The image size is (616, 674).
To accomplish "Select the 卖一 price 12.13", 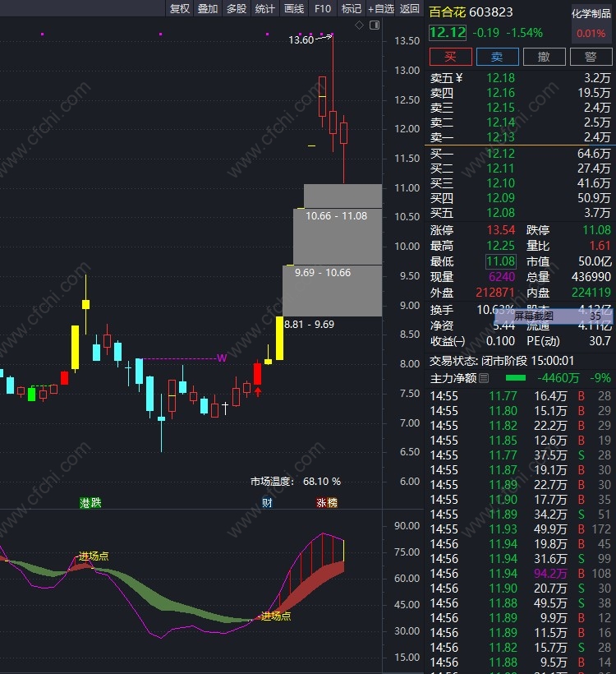I will [x=500, y=137].
